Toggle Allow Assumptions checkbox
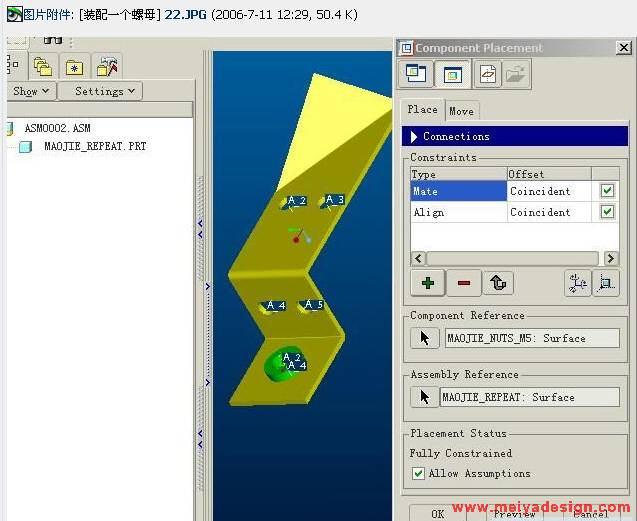The height and width of the screenshot is (521, 637). pos(418,473)
